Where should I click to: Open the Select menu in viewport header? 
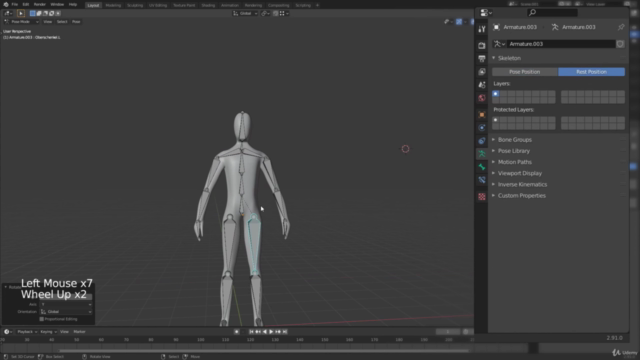click(x=62, y=22)
